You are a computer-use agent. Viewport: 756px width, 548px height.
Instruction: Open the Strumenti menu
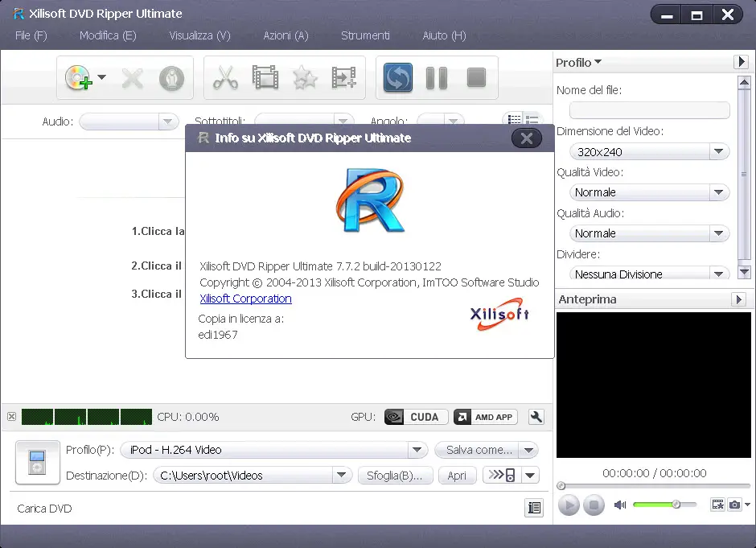click(x=365, y=35)
